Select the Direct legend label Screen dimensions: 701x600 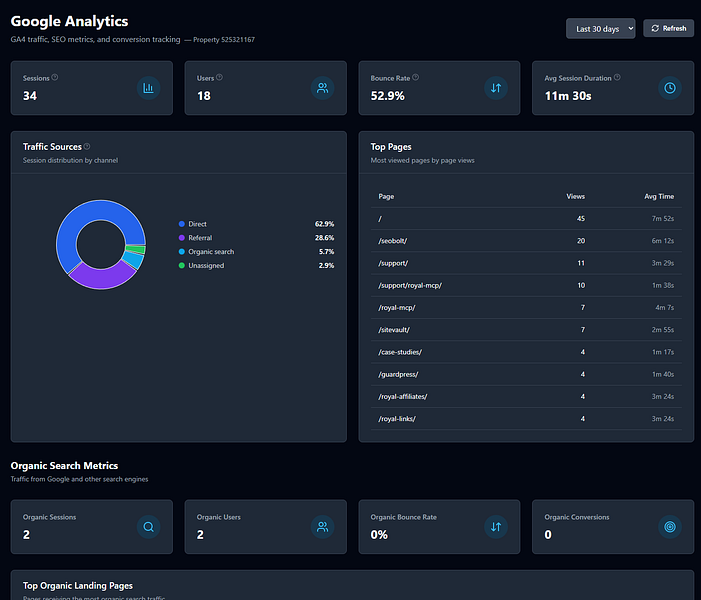197,224
